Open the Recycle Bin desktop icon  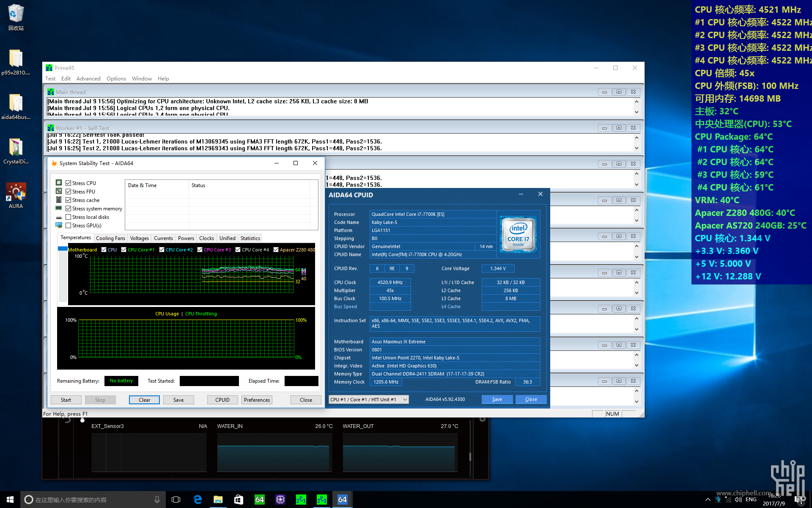click(16, 17)
